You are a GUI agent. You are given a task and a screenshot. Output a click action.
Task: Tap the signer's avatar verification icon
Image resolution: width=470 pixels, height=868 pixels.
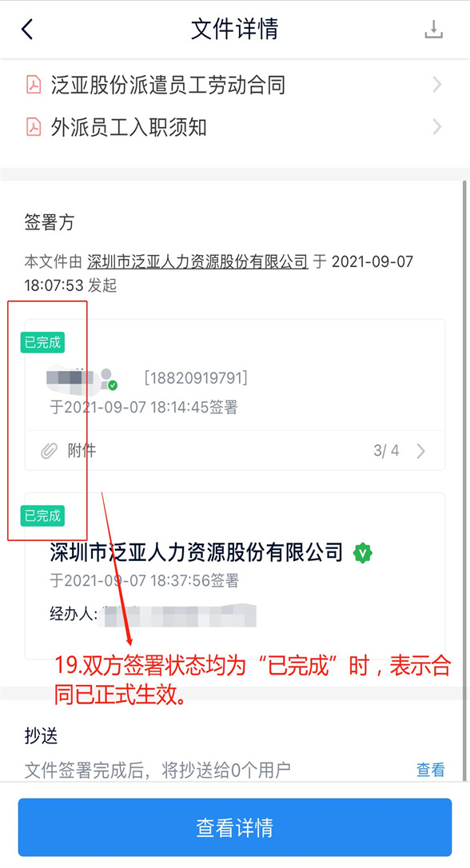tap(108, 379)
